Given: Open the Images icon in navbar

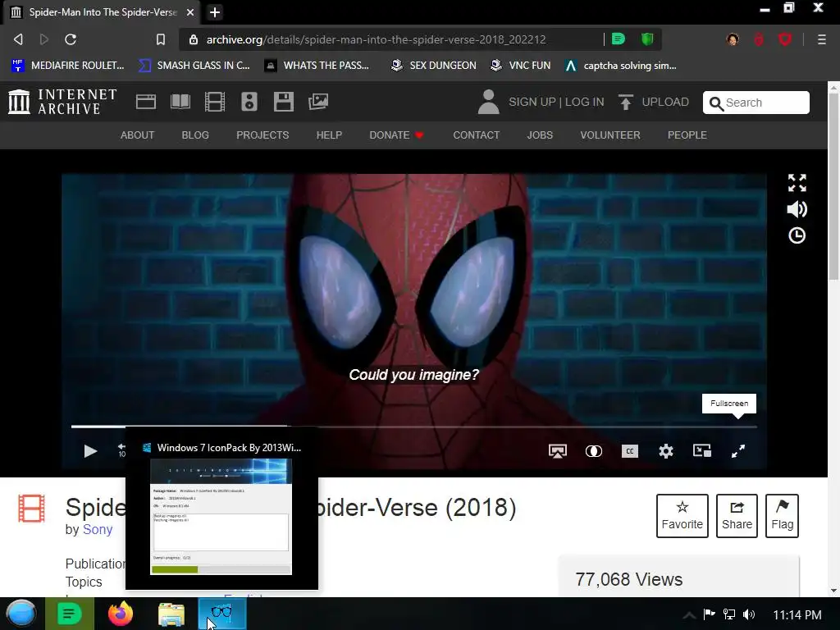Looking at the screenshot, I should pyautogui.click(x=318, y=102).
